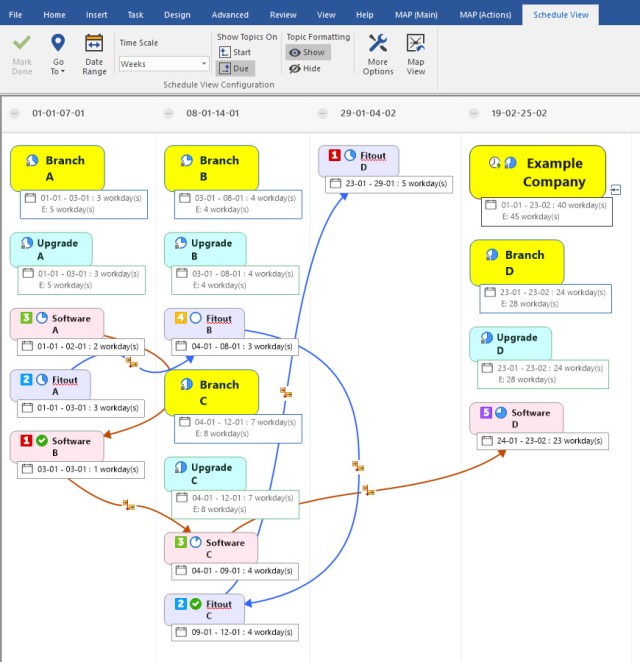
Task: Click priority 1 icon on Fitout D
Action: pyautogui.click(x=334, y=155)
